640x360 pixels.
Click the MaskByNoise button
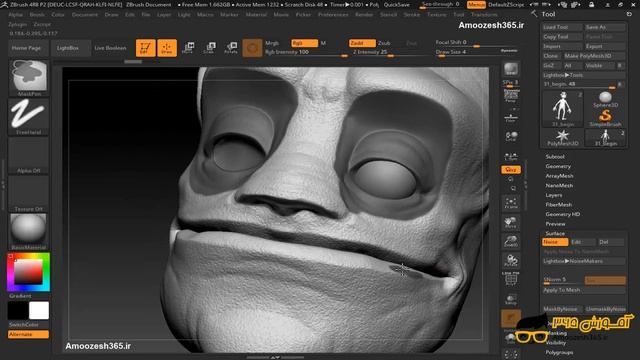(x=562, y=309)
